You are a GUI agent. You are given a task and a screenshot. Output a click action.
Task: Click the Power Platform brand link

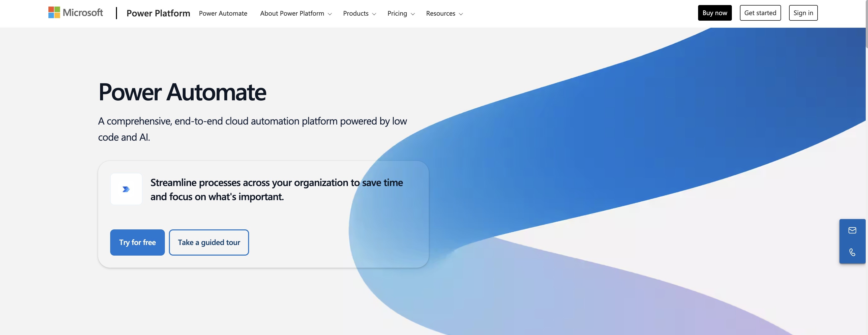158,13
